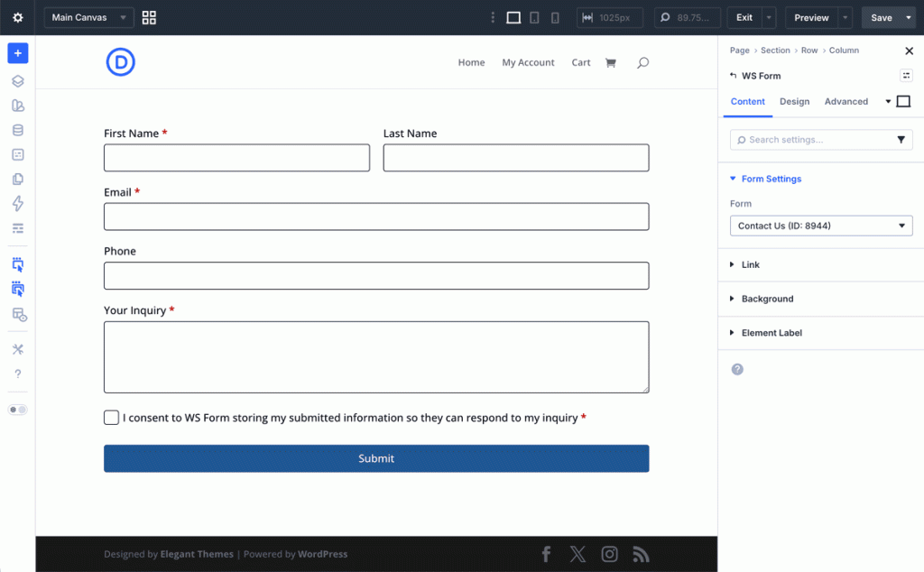Open the Layers panel icon
924x572 pixels.
(18, 81)
